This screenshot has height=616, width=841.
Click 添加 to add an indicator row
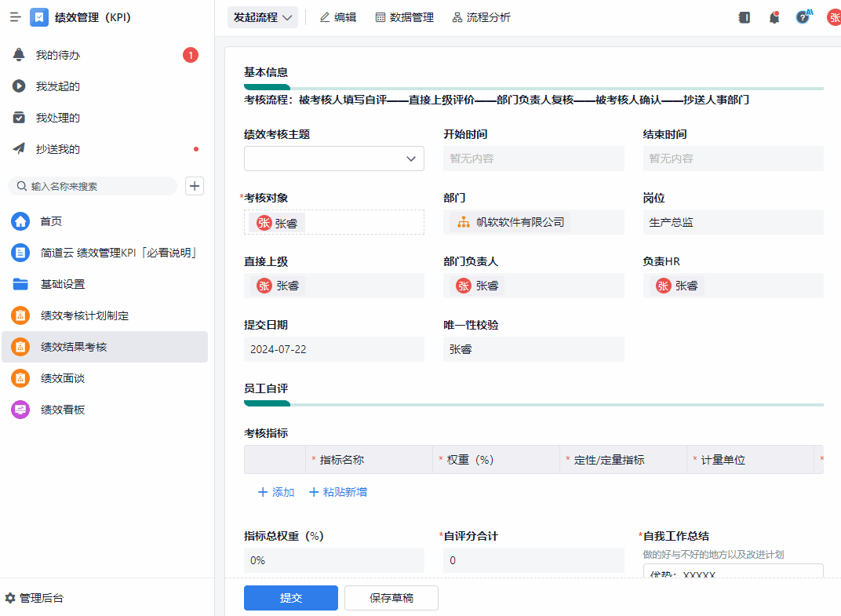click(276, 492)
